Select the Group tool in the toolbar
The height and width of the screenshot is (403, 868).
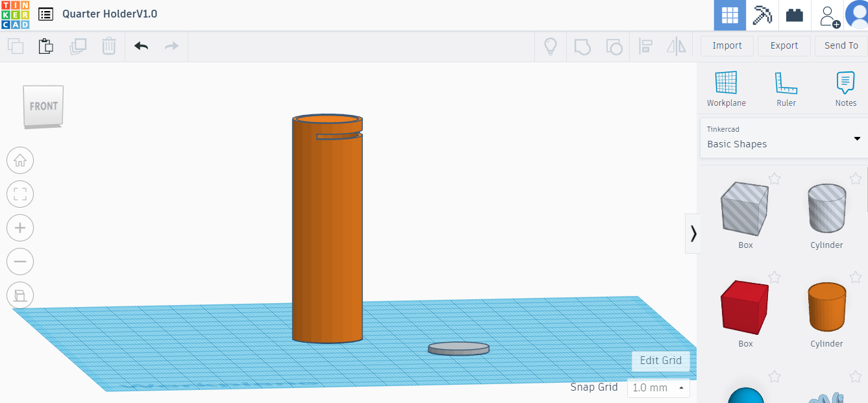pyautogui.click(x=582, y=46)
